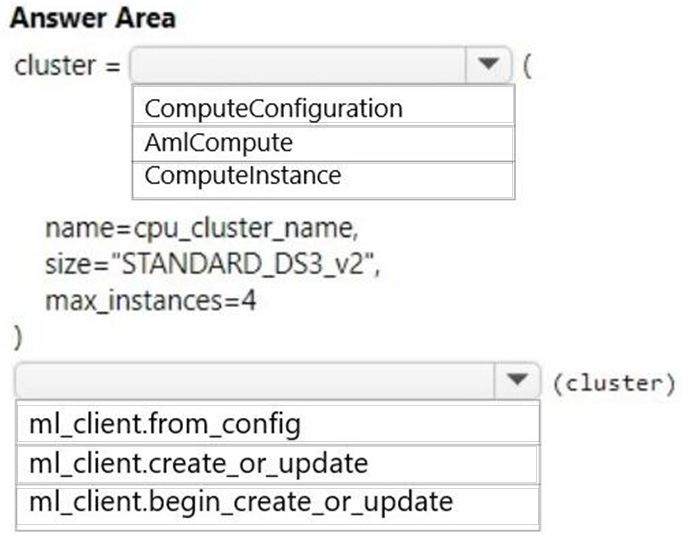Image resolution: width=700 pixels, height=548 pixels.
Task: Click the closing parenthesis below max_instances
Action: pyautogui.click(x=18, y=338)
